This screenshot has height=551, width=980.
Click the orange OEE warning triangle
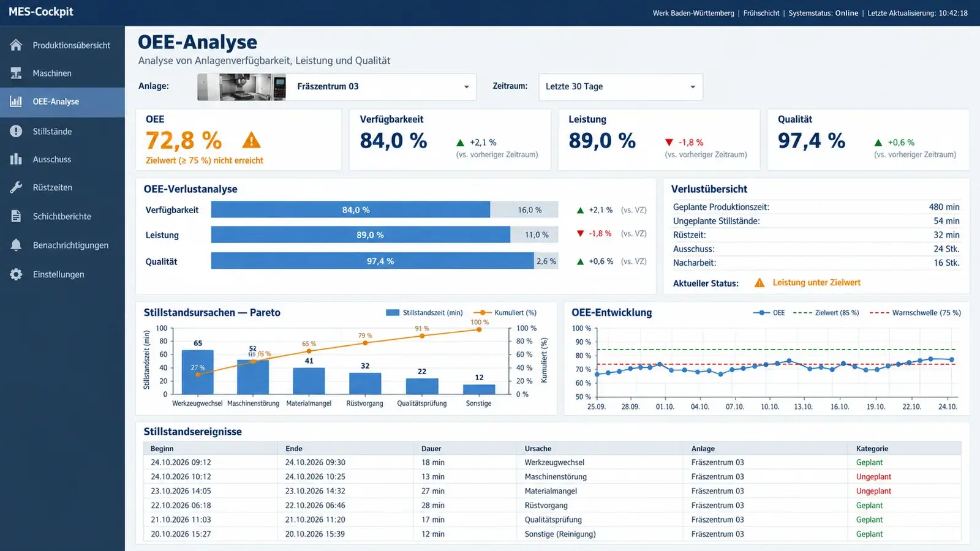pyautogui.click(x=251, y=141)
